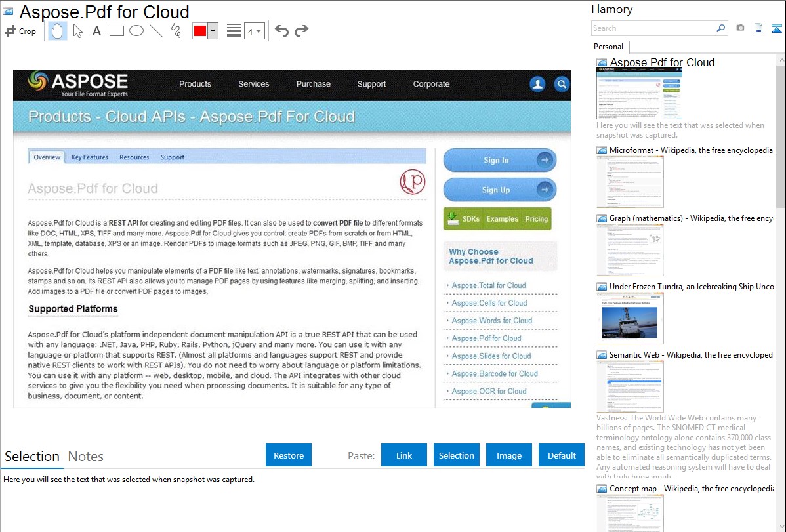The width and height of the screenshot is (786, 532).
Task: Click the magnifier icon in Flamory search box
Action: (721, 28)
